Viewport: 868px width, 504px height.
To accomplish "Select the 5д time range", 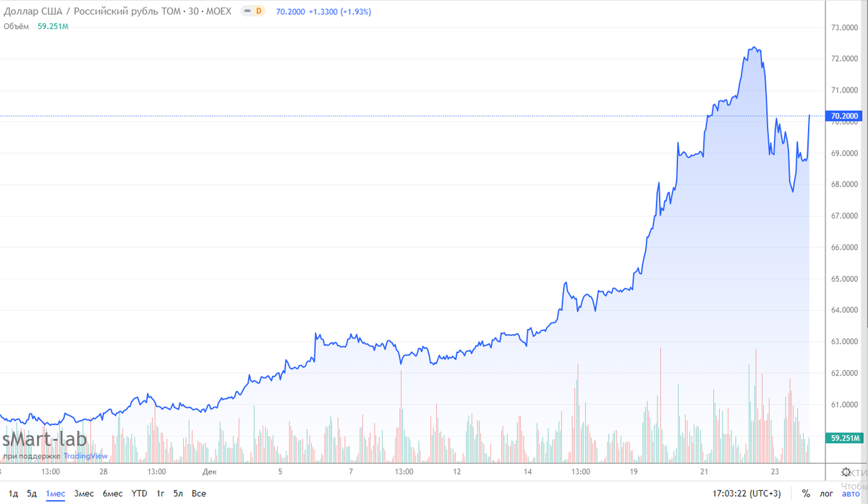I will 32,494.
